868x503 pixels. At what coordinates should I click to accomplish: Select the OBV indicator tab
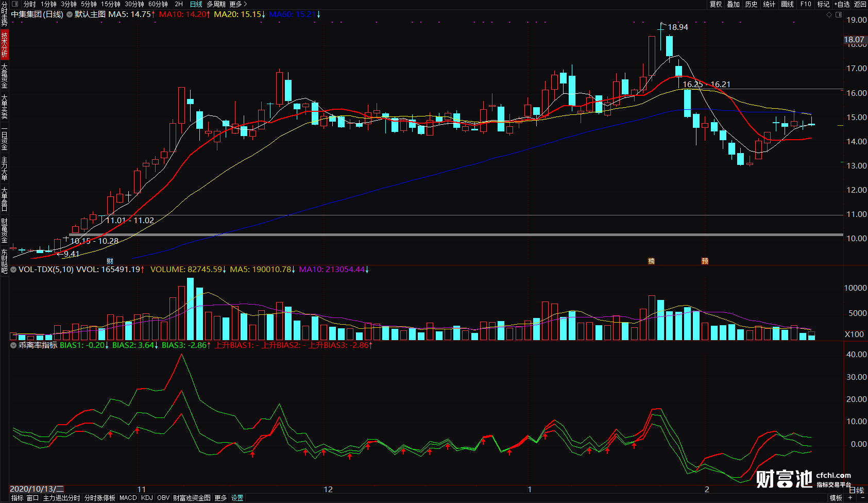tap(163, 498)
